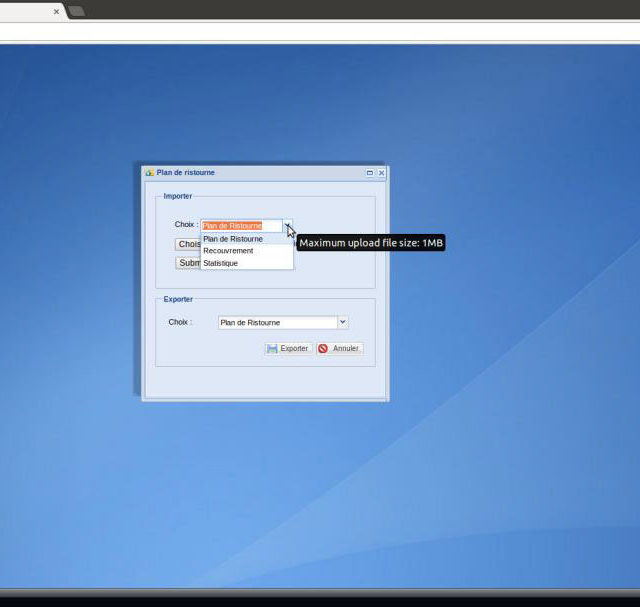The height and width of the screenshot is (607, 640).
Task: Click the Choose file button in Importer
Action: pyautogui.click(x=188, y=244)
